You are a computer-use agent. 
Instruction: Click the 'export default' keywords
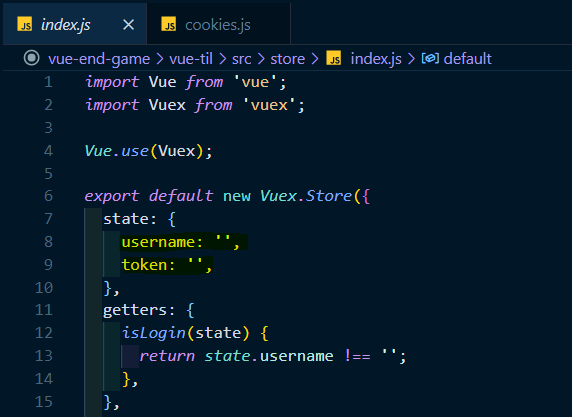coord(148,196)
